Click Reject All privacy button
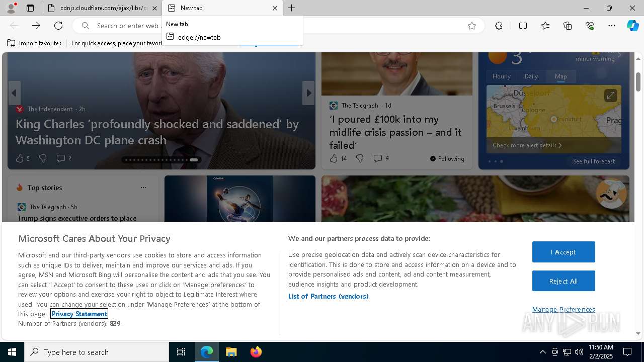 (x=563, y=281)
